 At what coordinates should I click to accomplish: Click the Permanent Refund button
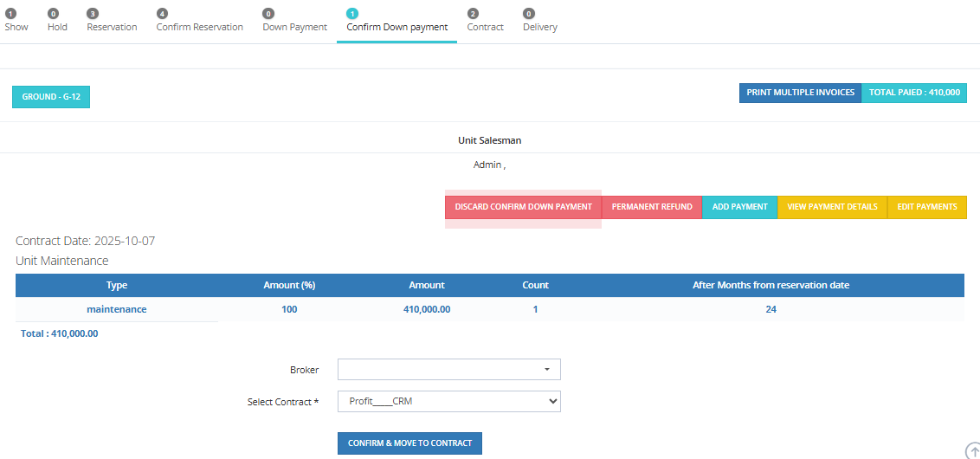[652, 208]
